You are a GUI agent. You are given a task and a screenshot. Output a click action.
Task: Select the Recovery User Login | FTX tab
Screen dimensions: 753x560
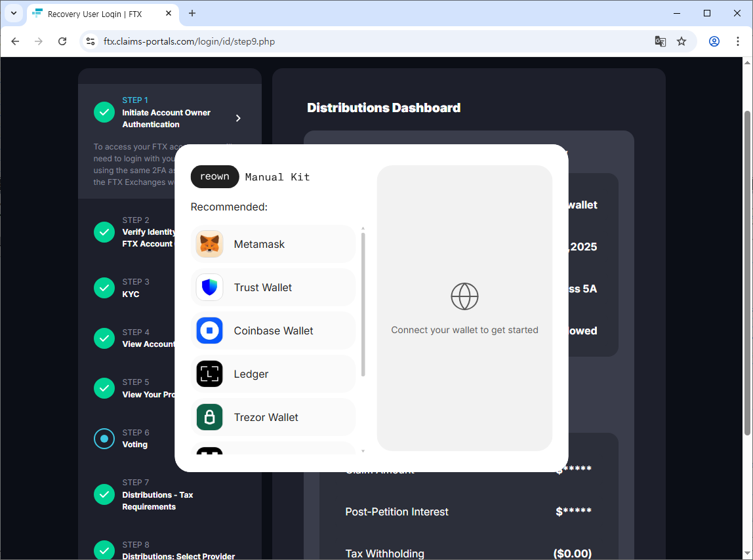[x=103, y=14]
